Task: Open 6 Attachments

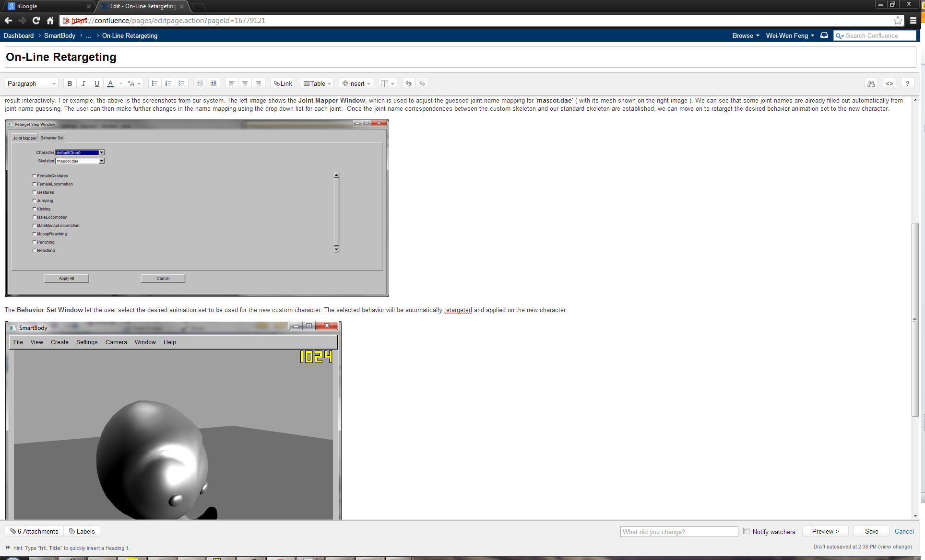Action: pyautogui.click(x=35, y=531)
